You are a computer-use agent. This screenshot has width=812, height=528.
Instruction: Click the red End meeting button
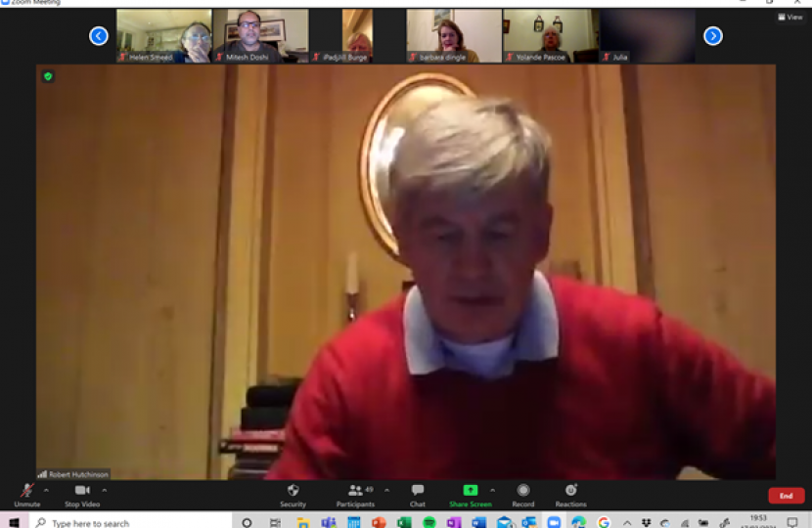pos(786,496)
